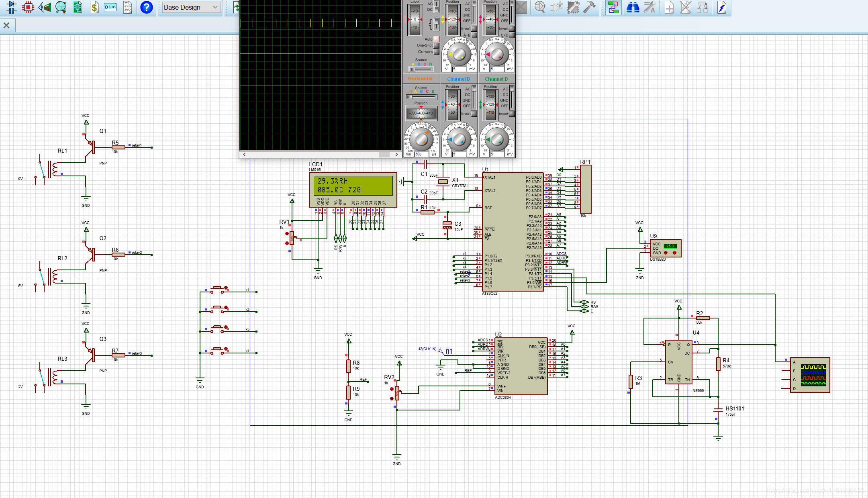
Task: Click the RV2 potentiometer lower red adjust dot
Action: tap(392, 399)
